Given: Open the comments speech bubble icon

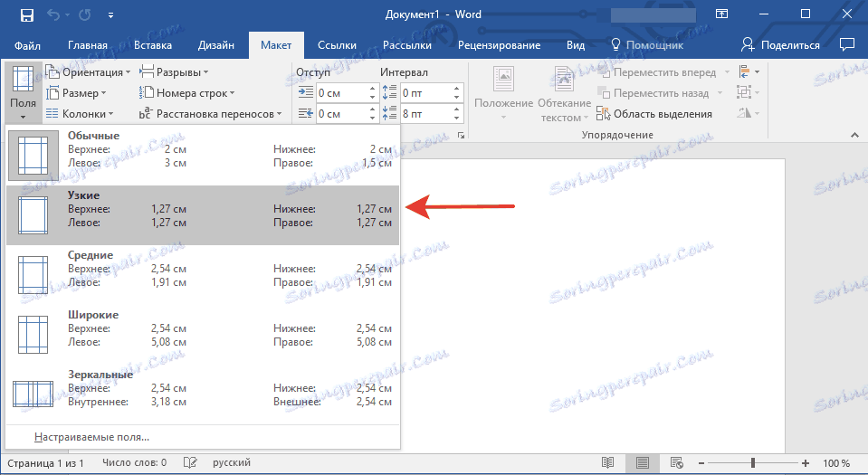Looking at the screenshot, I should (x=847, y=45).
